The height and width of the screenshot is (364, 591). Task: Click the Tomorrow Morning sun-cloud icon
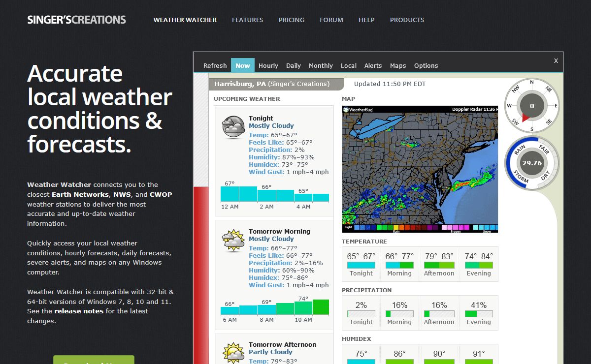pos(233,241)
